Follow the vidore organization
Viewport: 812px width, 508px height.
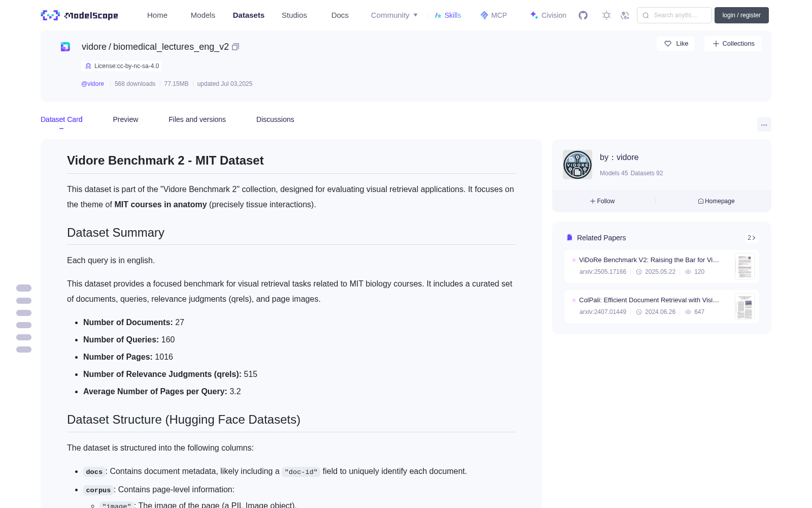(602, 201)
